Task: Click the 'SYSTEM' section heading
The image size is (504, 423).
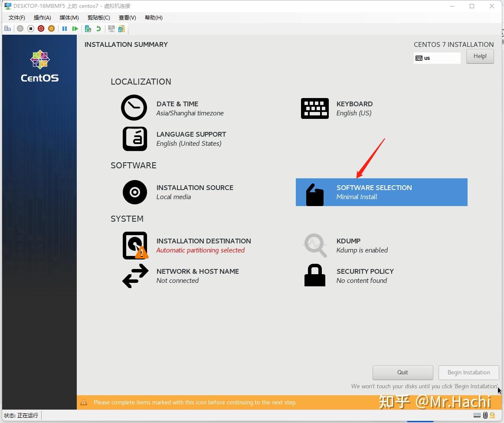Action: click(127, 219)
